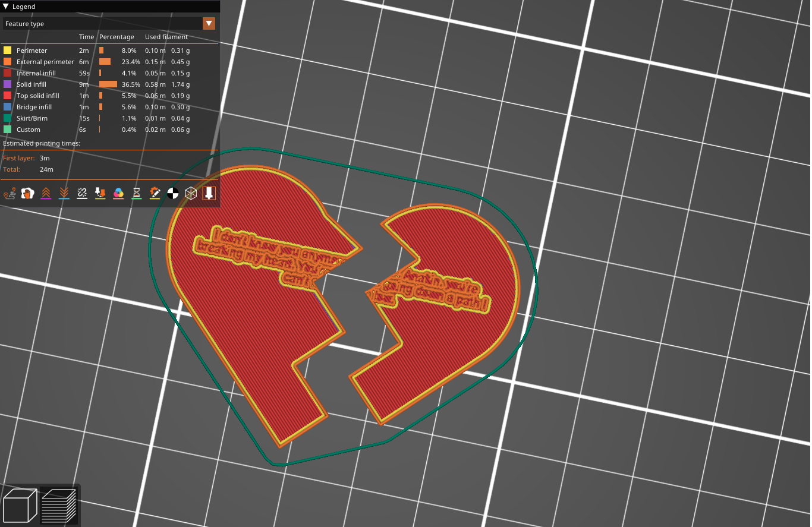
Task: Switch to sliced layers preview view
Action: (x=59, y=505)
